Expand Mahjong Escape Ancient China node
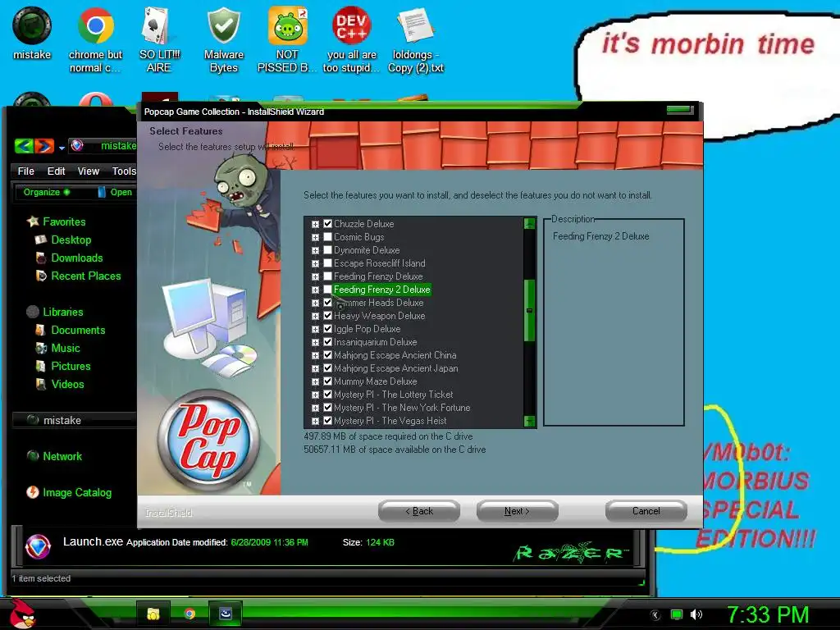840x630 pixels. (315, 355)
